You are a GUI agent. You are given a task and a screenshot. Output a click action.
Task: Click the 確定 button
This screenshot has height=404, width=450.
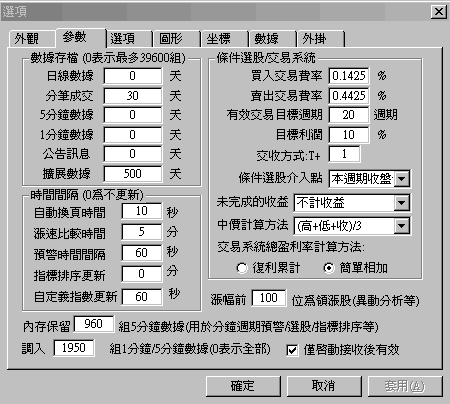point(243,386)
